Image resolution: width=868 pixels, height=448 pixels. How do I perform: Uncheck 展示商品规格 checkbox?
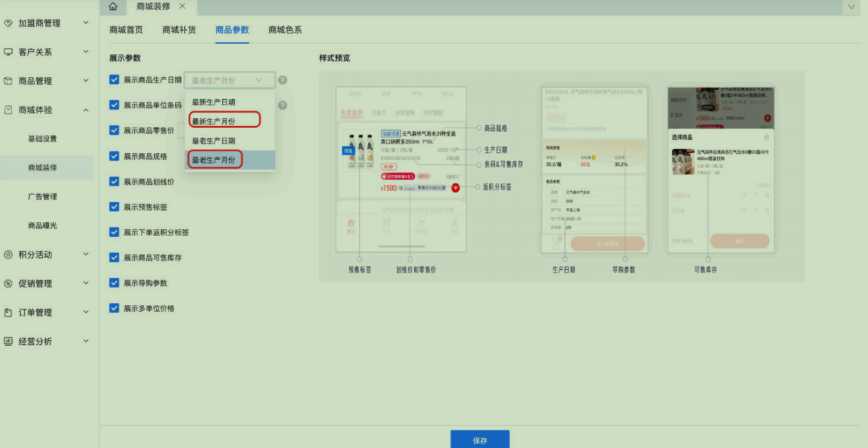click(114, 156)
